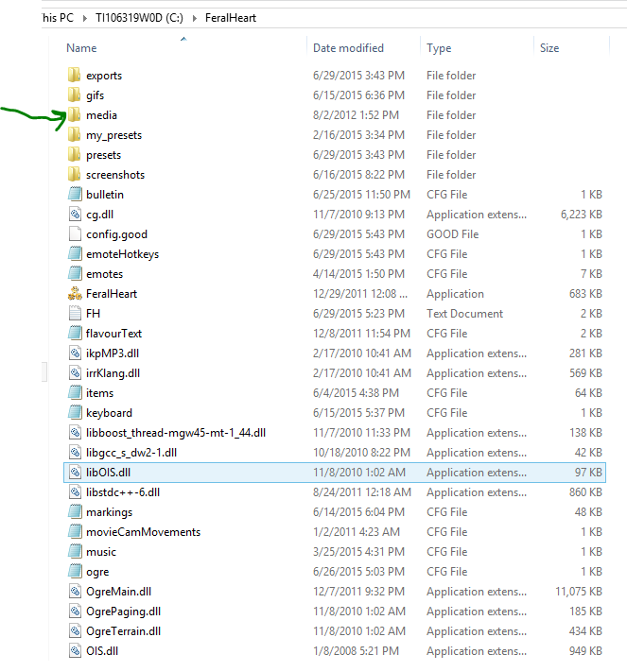Go to This PC in the address bar
627x672 pixels.
coord(58,18)
